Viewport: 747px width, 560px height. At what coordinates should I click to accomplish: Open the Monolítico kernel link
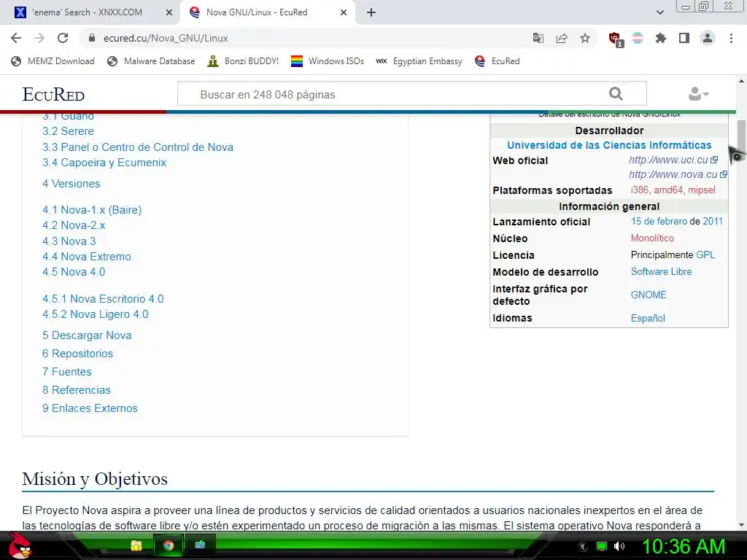pyautogui.click(x=652, y=238)
